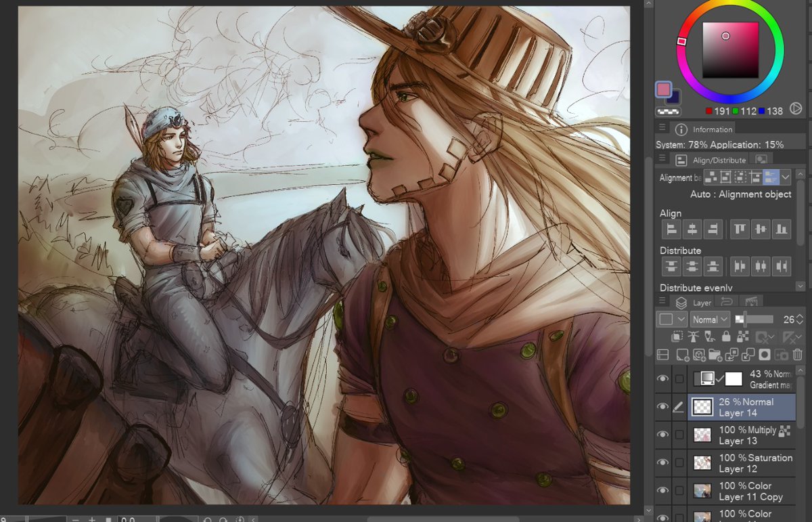Toggle Lock transparent pixels icon

(742, 336)
